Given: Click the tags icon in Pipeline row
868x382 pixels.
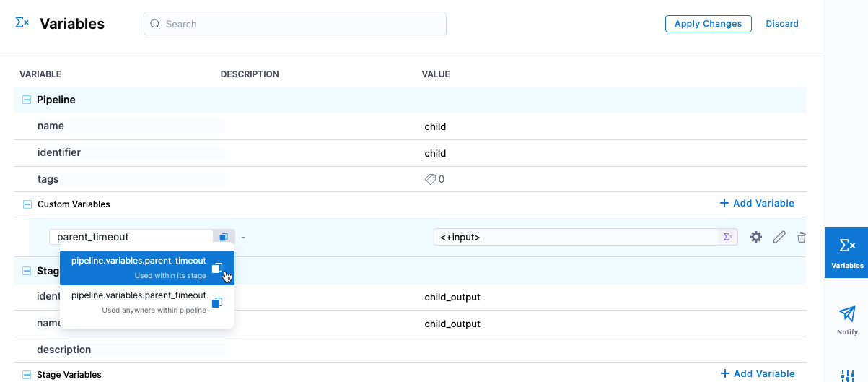Looking at the screenshot, I should coord(430,179).
